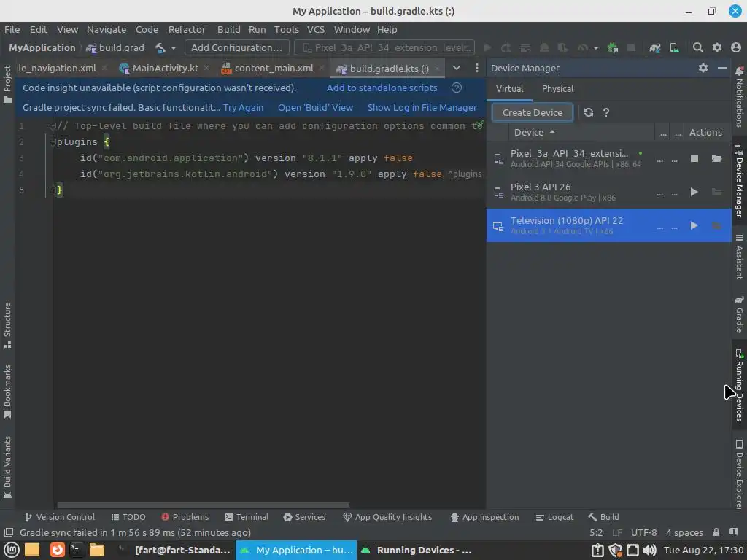Open the Pixel_3a_API_34 device selector dropdown
This screenshot has width=747, height=560.
tap(384, 47)
